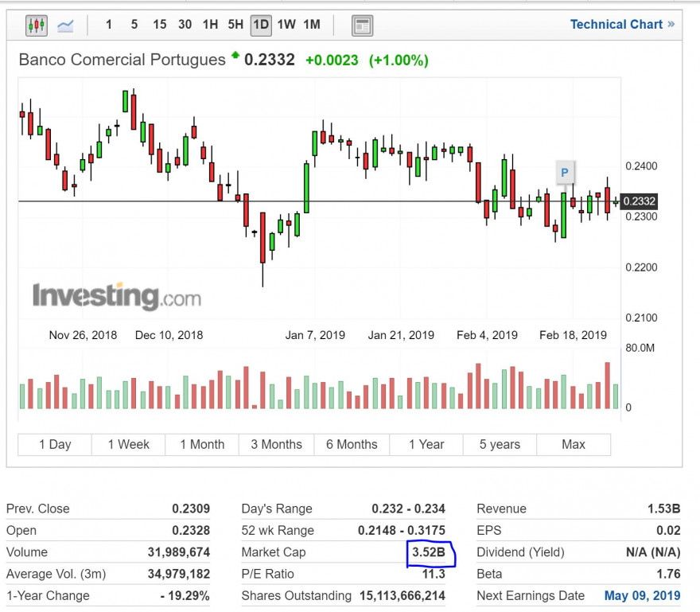Click the EPS value 0.02
This screenshot has height=612, width=700.
point(668,531)
